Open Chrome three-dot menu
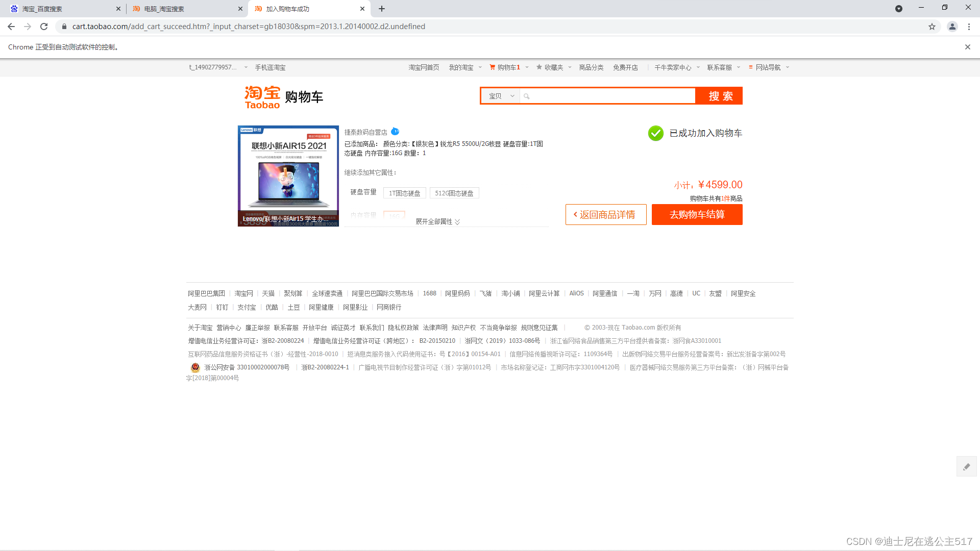 tap(969, 27)
